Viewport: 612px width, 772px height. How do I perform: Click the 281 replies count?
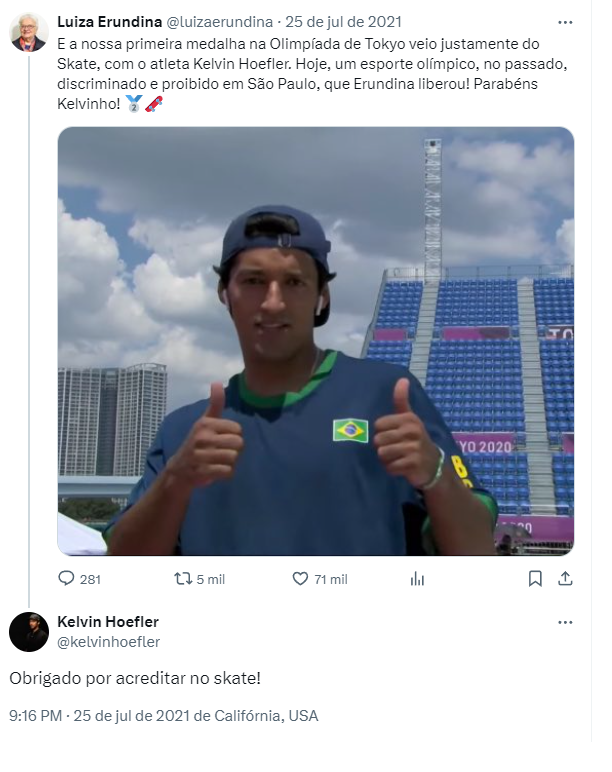(90, 579)
